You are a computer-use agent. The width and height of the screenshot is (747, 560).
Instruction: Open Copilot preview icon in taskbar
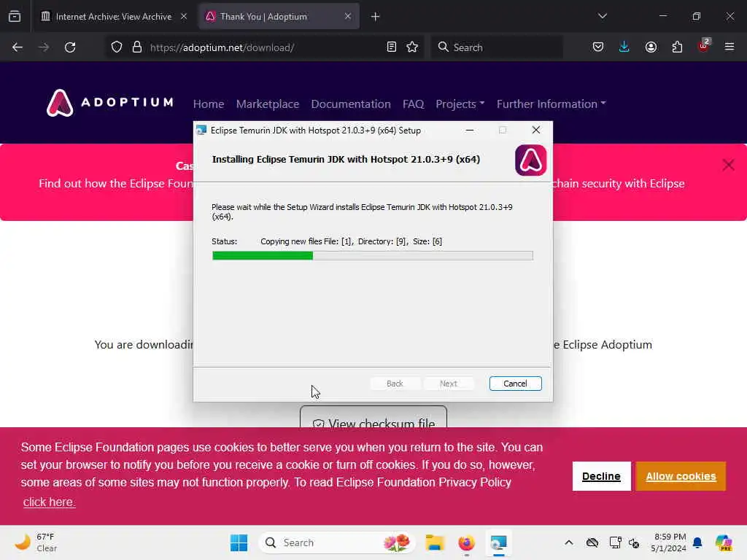[x=724, y=542]
